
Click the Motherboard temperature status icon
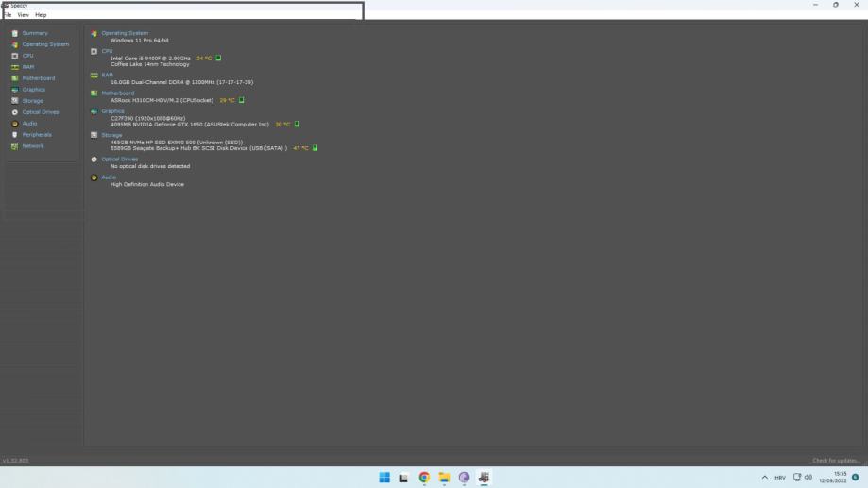pyautogui.click(x=242, y=100)
